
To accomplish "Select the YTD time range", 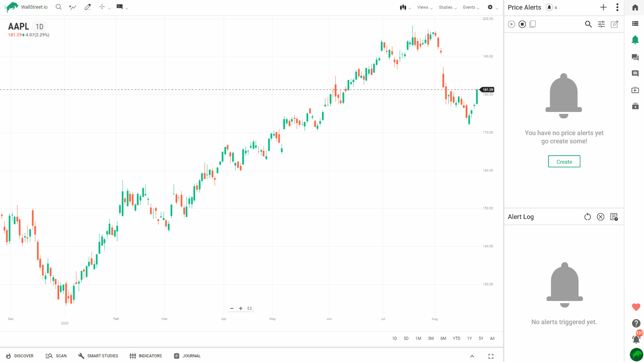I will point(457,338).
